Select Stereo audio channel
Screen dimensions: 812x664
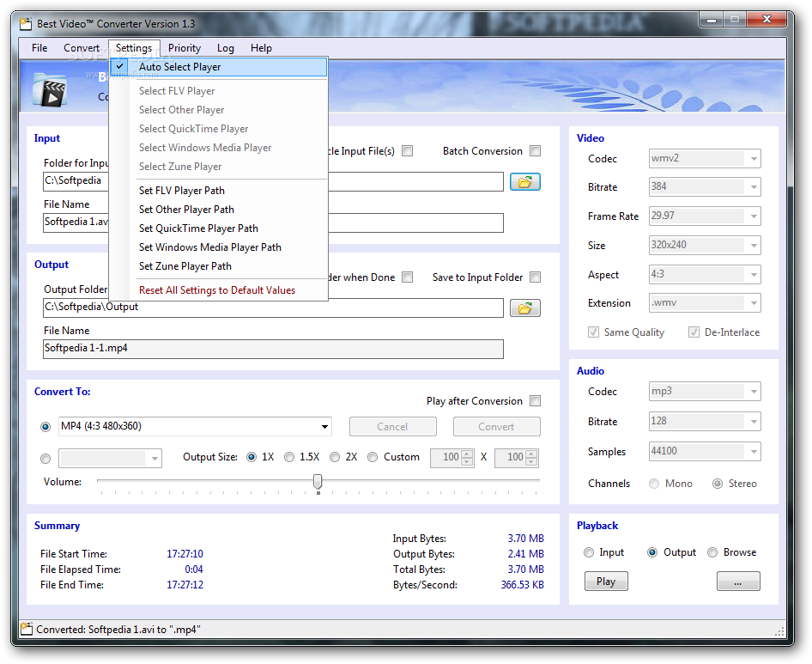[x=718, y=484]
